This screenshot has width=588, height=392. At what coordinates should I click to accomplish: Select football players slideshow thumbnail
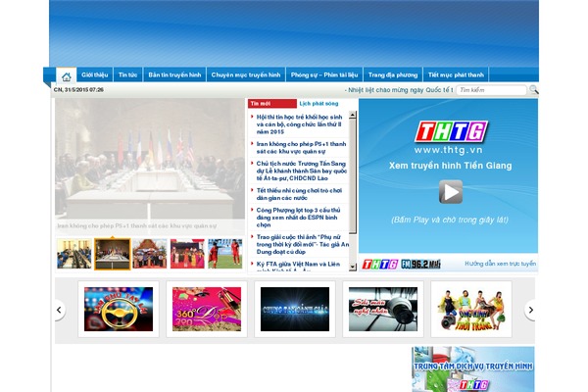pos(225,254)
